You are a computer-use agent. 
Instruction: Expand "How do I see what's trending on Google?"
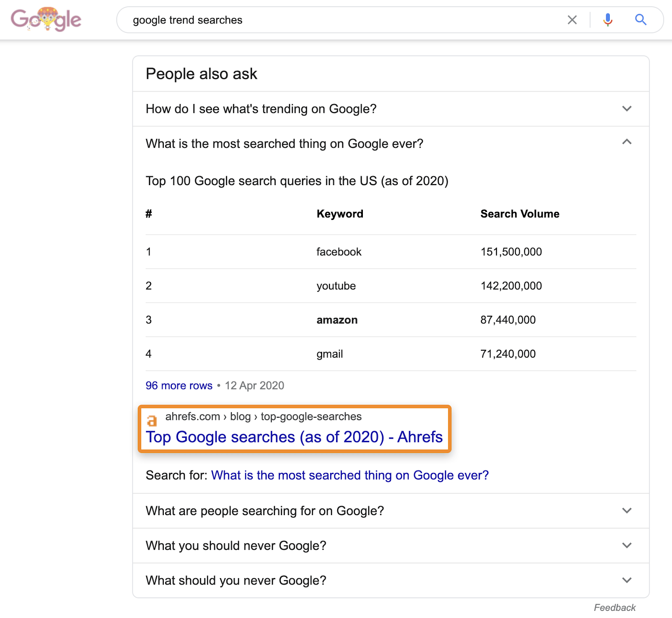click(627, 108)
